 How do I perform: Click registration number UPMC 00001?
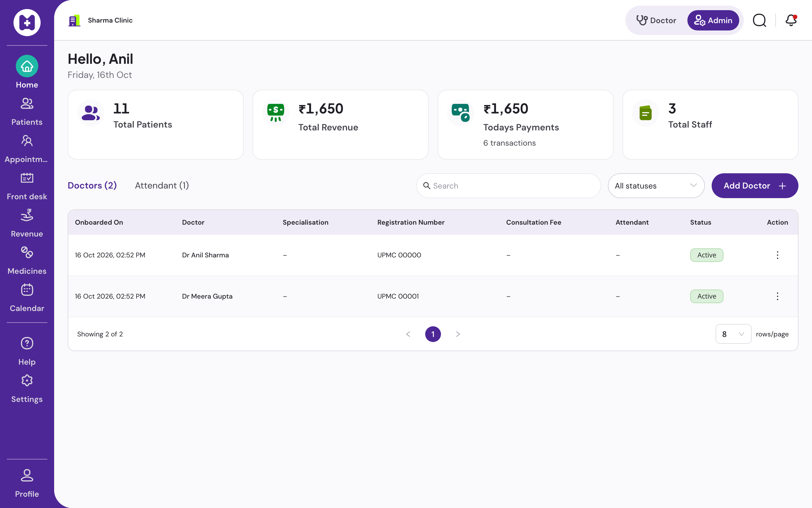pyautogui.click(x=398, y=296)
